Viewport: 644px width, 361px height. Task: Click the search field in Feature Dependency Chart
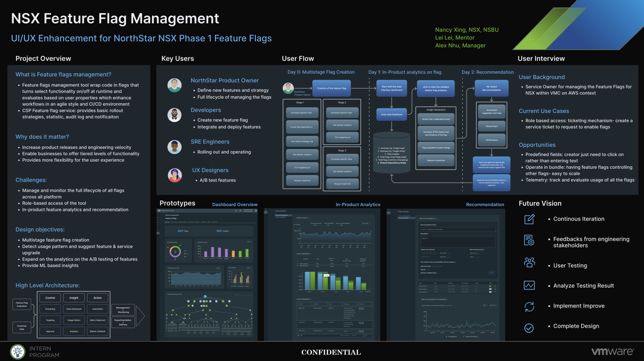click(244, 295)
